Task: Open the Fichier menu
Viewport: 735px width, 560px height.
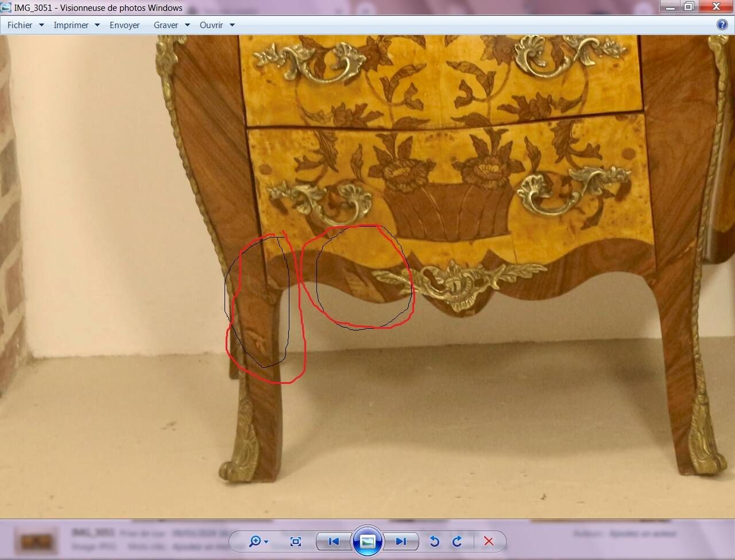Action: pos(20,25)
